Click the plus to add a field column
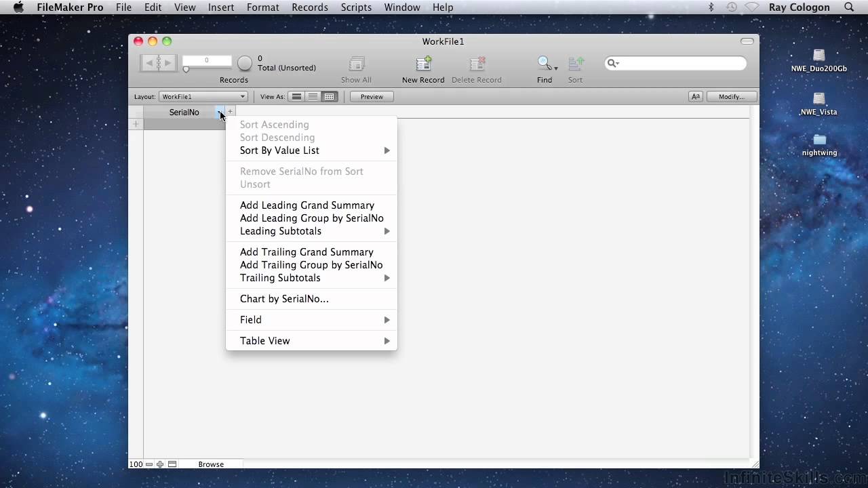 pyautogui.click(x=230, y=111)
